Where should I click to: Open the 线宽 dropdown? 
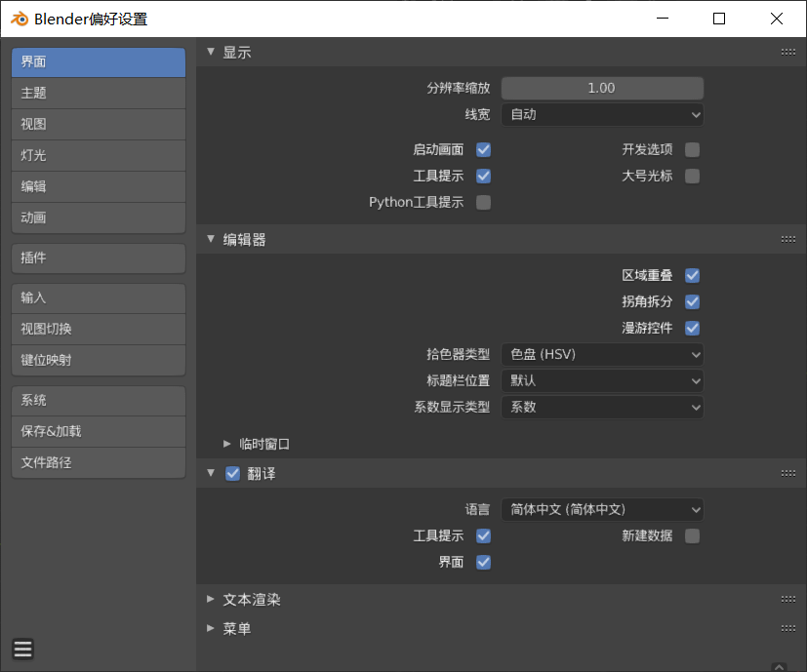click(x=602, y=114)
